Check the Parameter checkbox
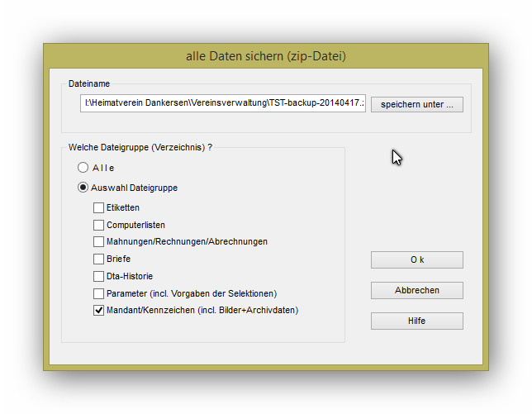This screenshot has height=414, width=532. click(x=99, y=293)
